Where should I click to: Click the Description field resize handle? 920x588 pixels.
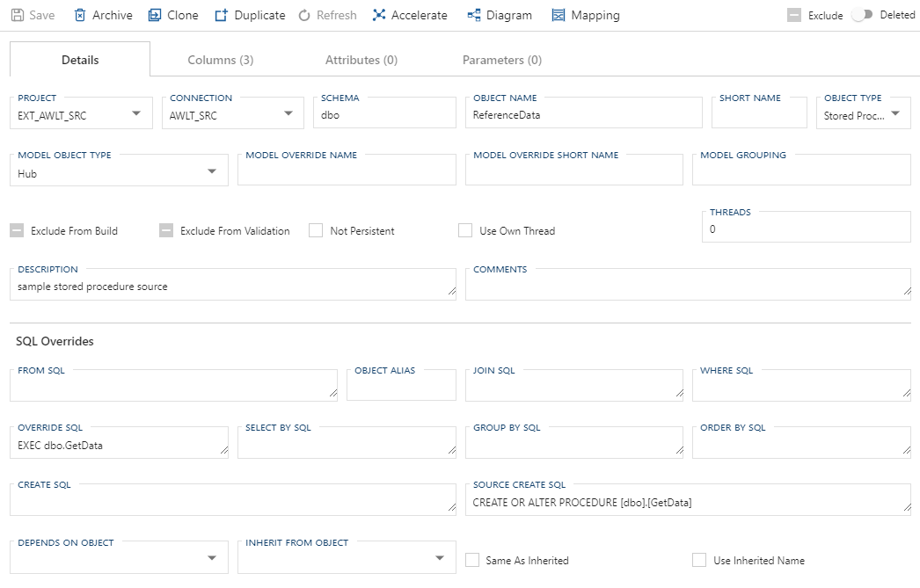[452, 291]
